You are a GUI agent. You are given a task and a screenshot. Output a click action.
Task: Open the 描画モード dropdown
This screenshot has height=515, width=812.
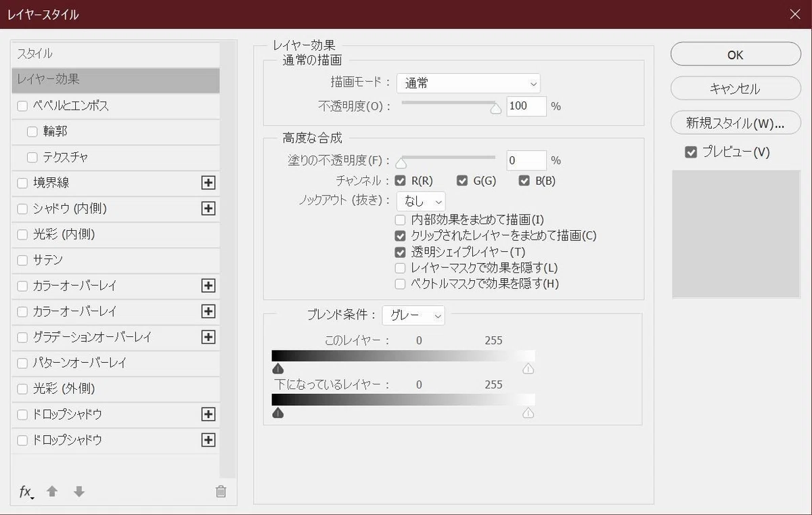pos(468,84)
